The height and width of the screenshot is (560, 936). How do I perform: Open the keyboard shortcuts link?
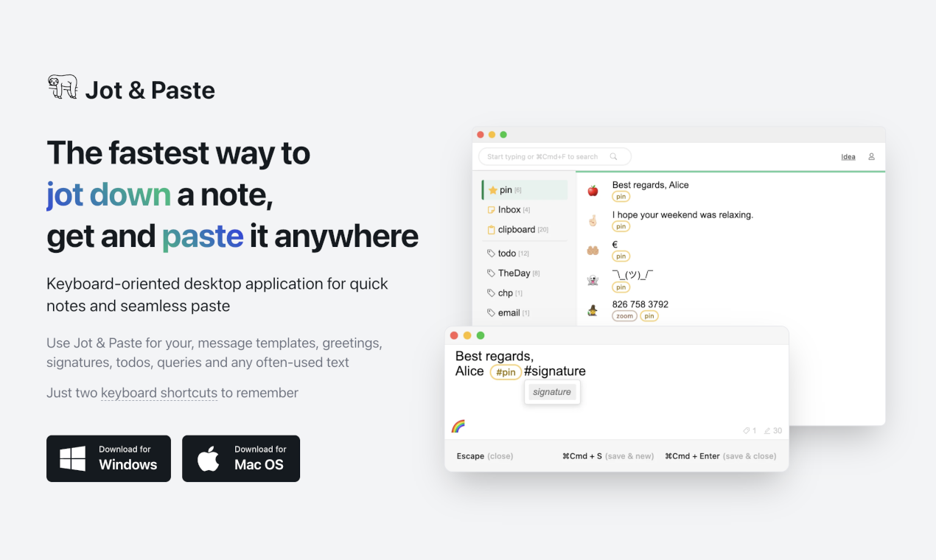coord(159,393)
